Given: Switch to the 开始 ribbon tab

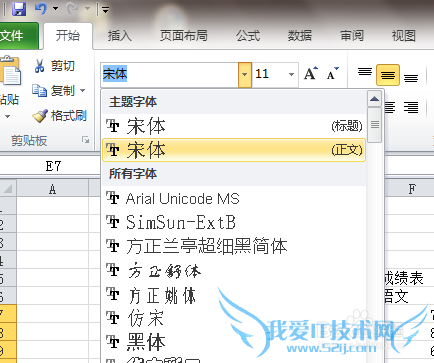Looking at the screenshot, I should point(68,36).
